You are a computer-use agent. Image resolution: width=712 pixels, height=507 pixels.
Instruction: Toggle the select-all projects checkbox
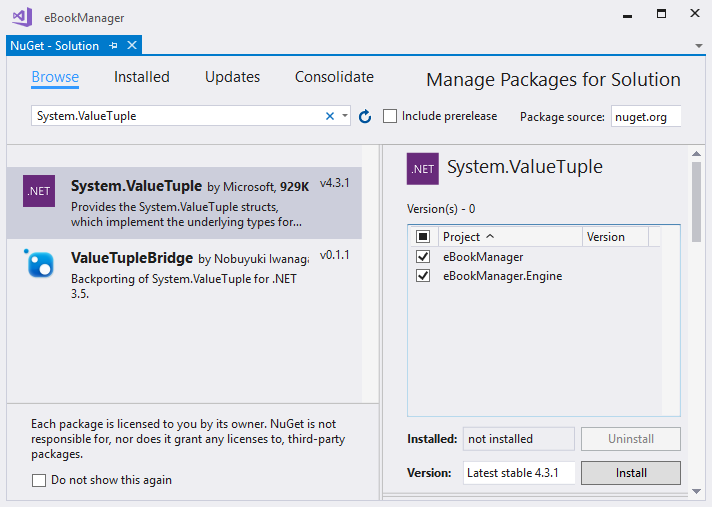click(x=423, y=236)
